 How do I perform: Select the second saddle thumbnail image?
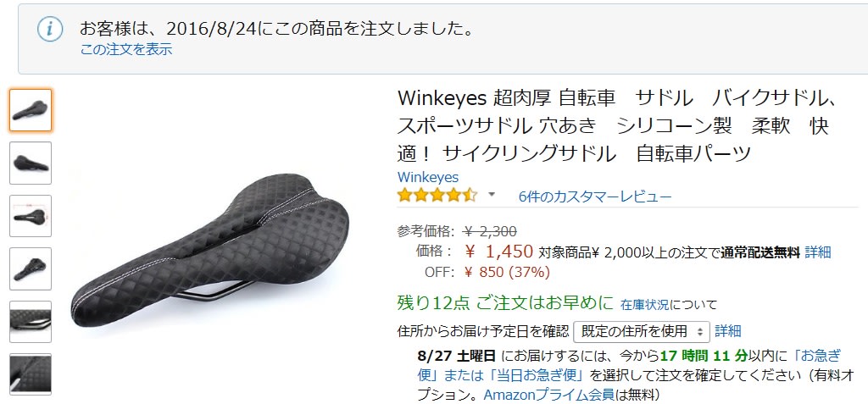click(x=31, y=163)
